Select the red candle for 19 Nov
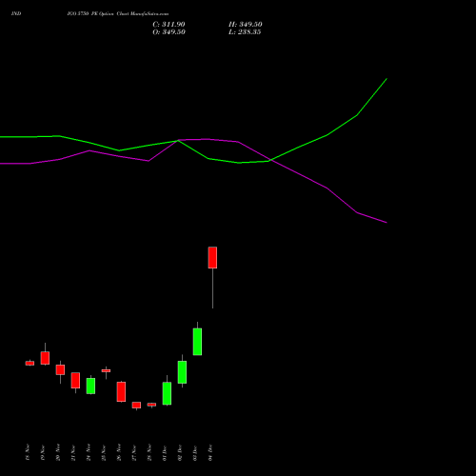Screen dimensions: 476x476 [x=45, y=358]
